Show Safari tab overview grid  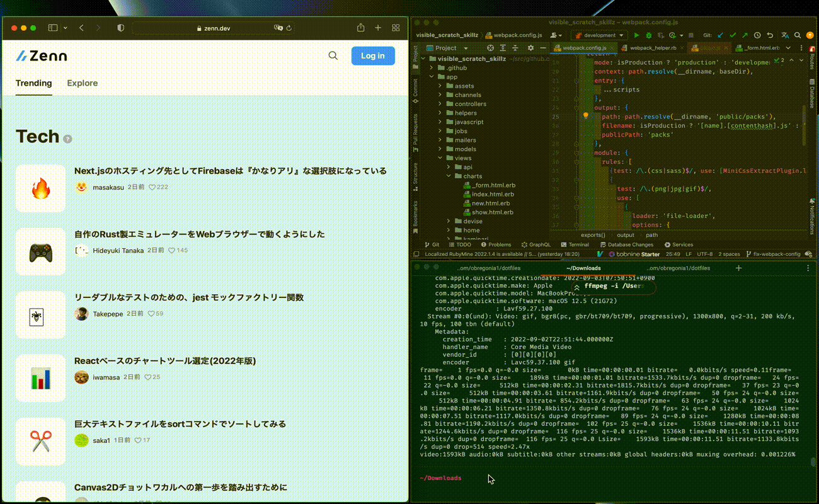coord(396,28)
